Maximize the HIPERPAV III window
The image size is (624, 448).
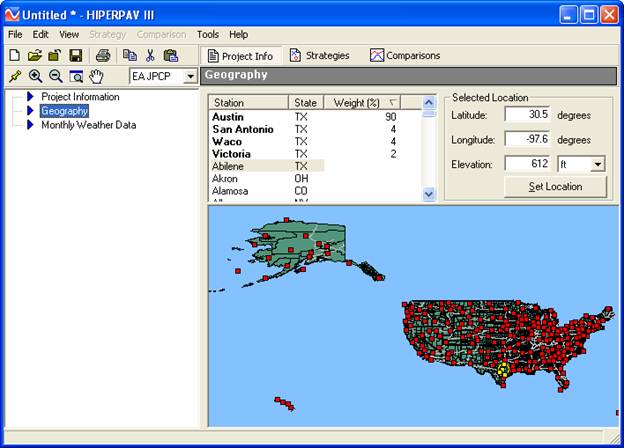coord(589,15)
